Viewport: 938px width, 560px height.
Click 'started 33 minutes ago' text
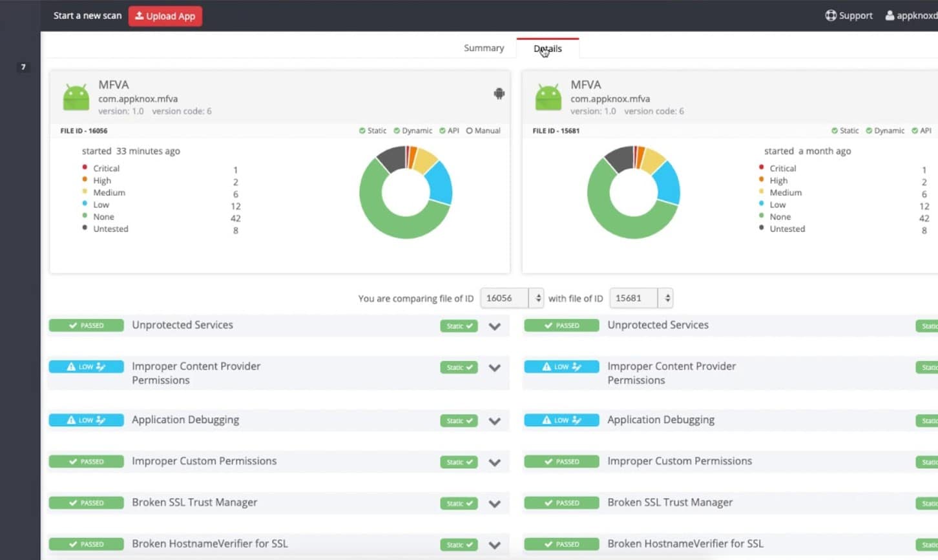[x=131, y=151]
